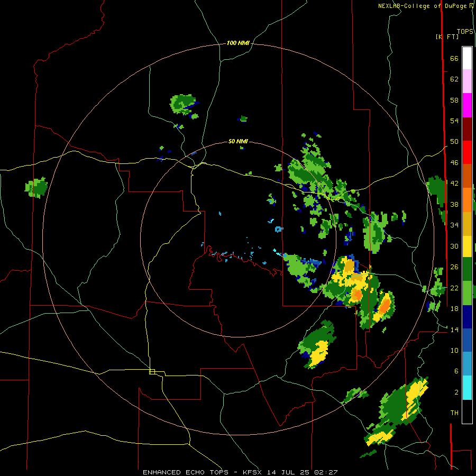Click the 46 legend value

[454, 163]
